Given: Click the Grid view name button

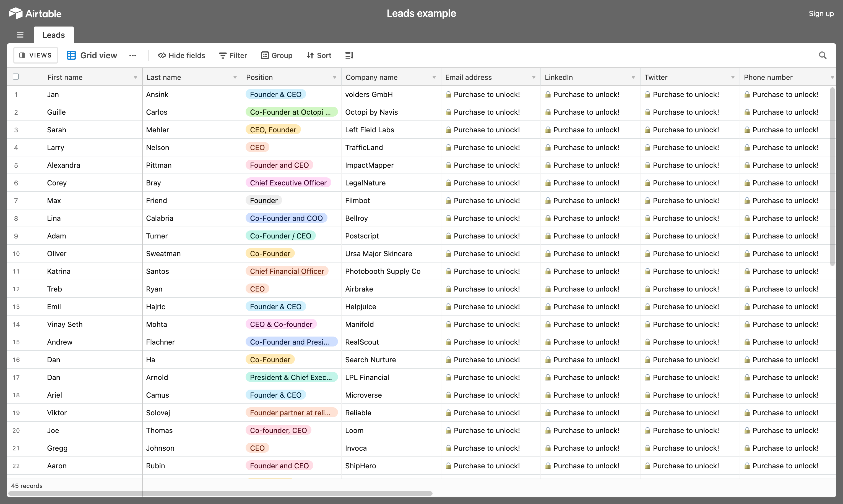Looking at the screenshot, I should [x=98, y=55].
